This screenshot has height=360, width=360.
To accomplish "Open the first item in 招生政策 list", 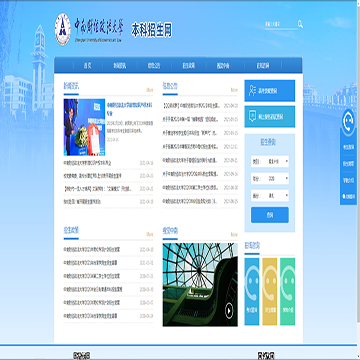I will (x=92, y=249).
